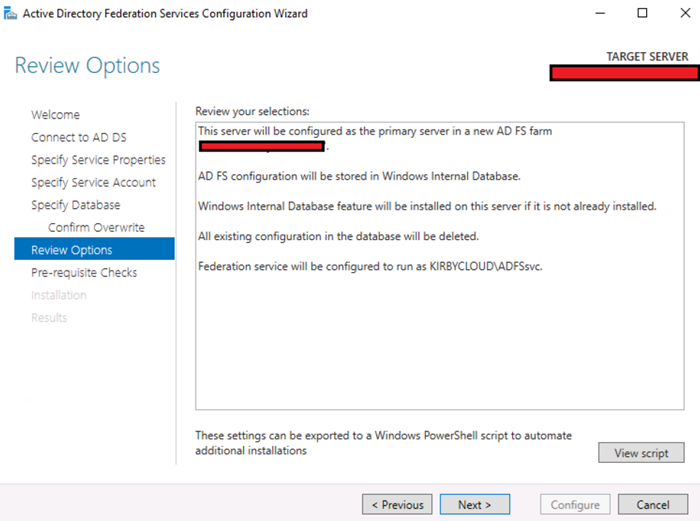Click the line about primary server in new farm
700x521 pixels.
tap(375, 131)
